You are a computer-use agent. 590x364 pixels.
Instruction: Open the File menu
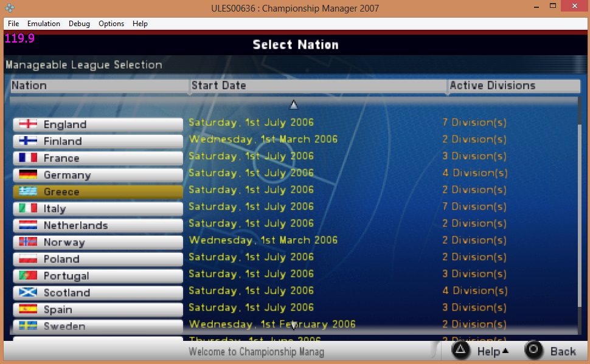tap(13, 24)
